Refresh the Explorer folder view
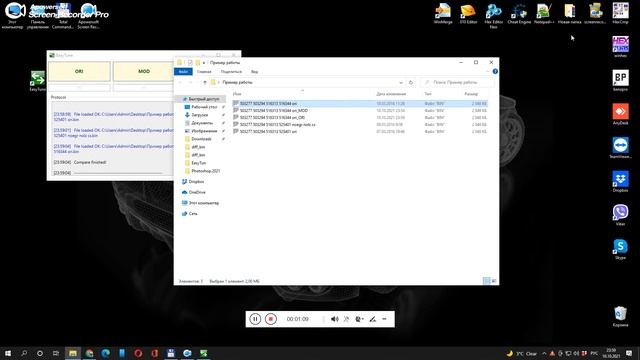This screenshot has height=360, width=640. pyautogui.click(x=411, y=82)
